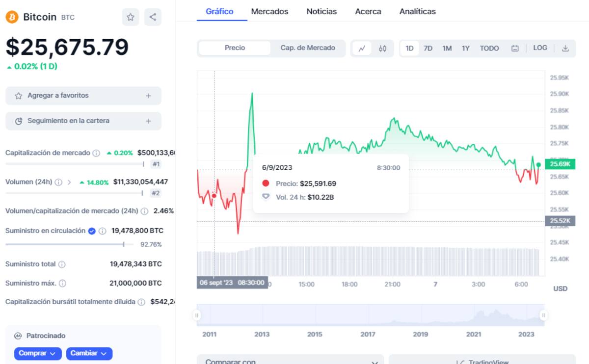
Task: Click Seguimiento en la cartera button
Action: click(83, 121)
